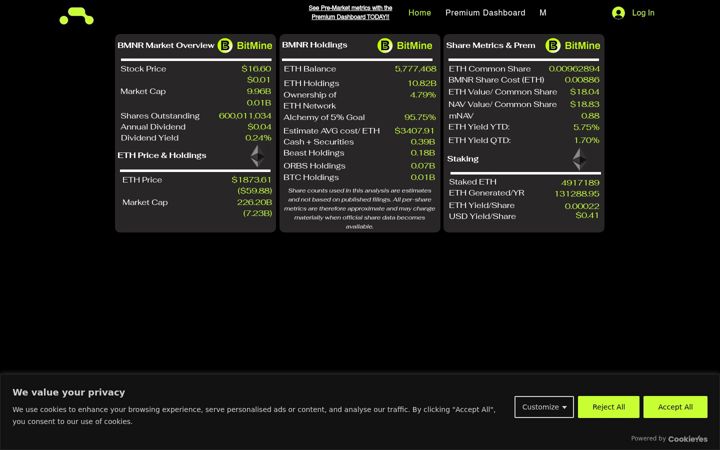Screen dimensions: 720x450
Task: Click the BitMine logo in BMNR Holdings card
Action: click(405, 45)
